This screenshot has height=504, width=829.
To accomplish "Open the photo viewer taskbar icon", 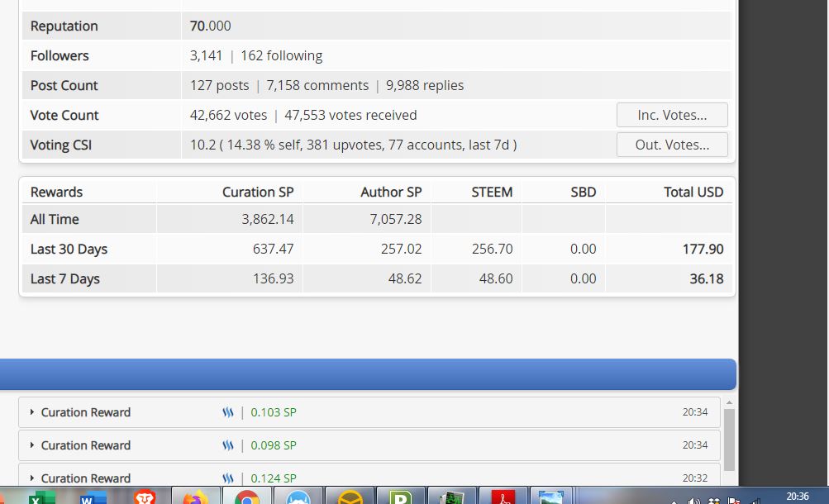I will click(550, 497).
